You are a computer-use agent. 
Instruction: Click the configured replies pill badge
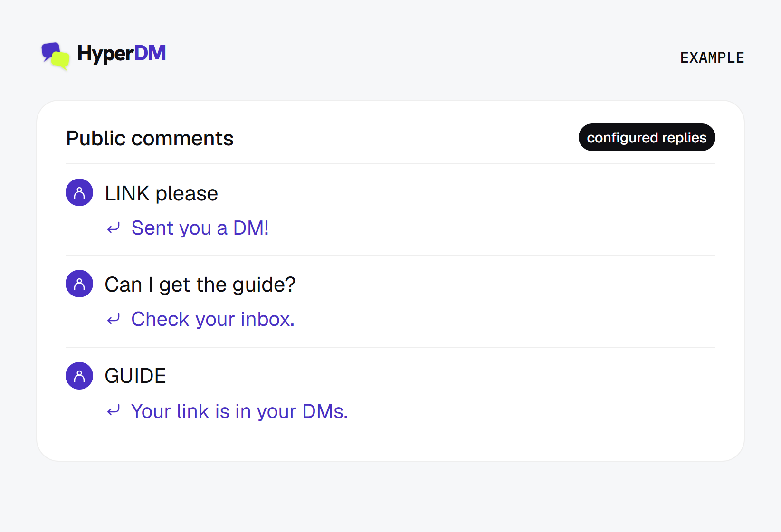(x=647, y=137)
